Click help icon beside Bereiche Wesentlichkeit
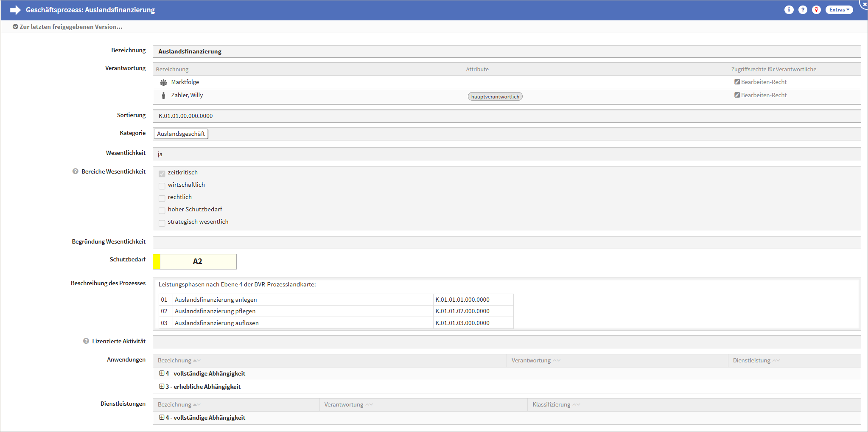Image resolution: width=868 pixels, height=432 pixels. click(x=76, y=171)
